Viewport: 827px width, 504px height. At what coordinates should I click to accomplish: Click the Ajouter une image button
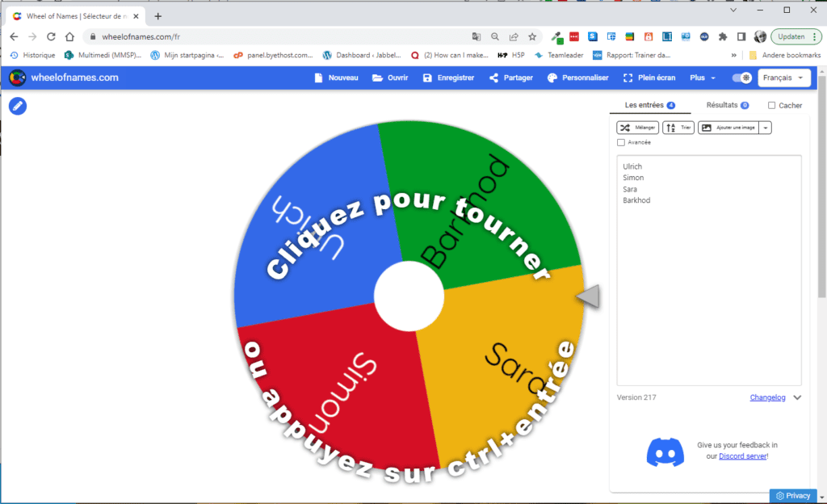click(x=728, y=128)
